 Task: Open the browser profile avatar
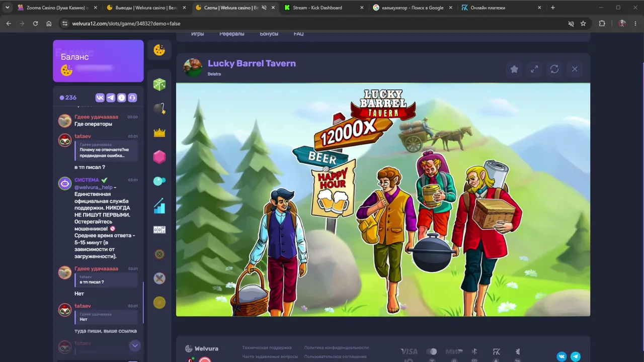pos(622,24)
